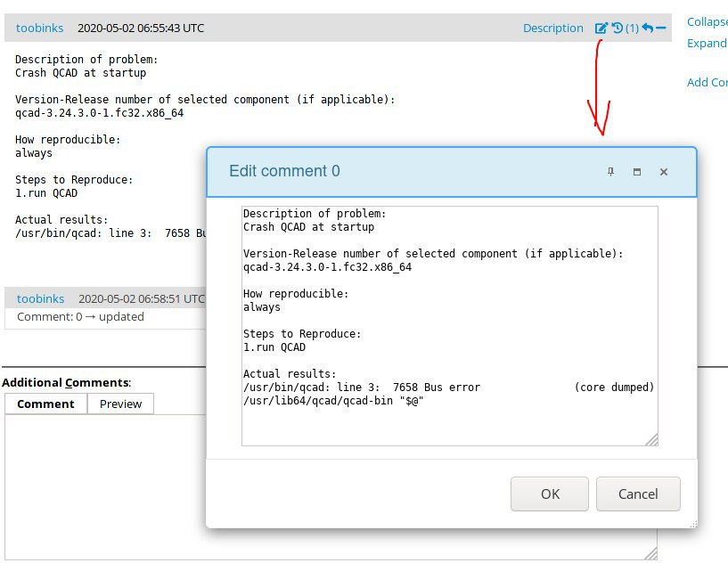This screenshot has width=728, height=563.
Task: Close the Edit comment dialog
Action: click(664, 172)
